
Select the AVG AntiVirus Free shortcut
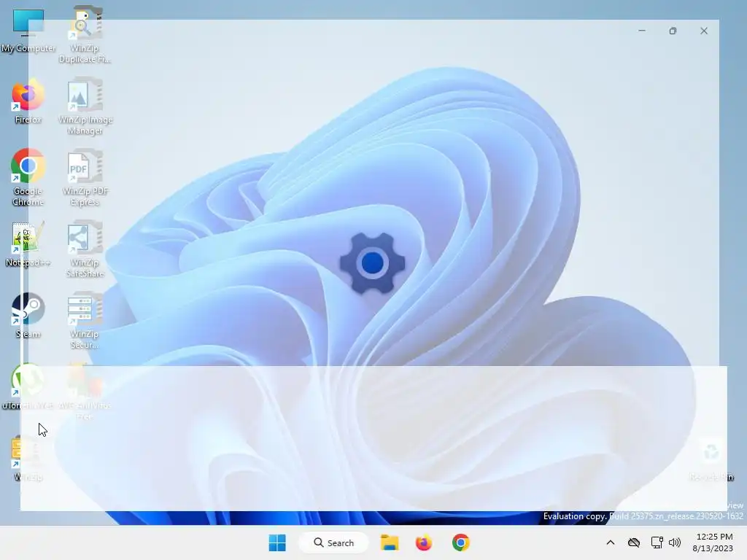tap(85, 392)
